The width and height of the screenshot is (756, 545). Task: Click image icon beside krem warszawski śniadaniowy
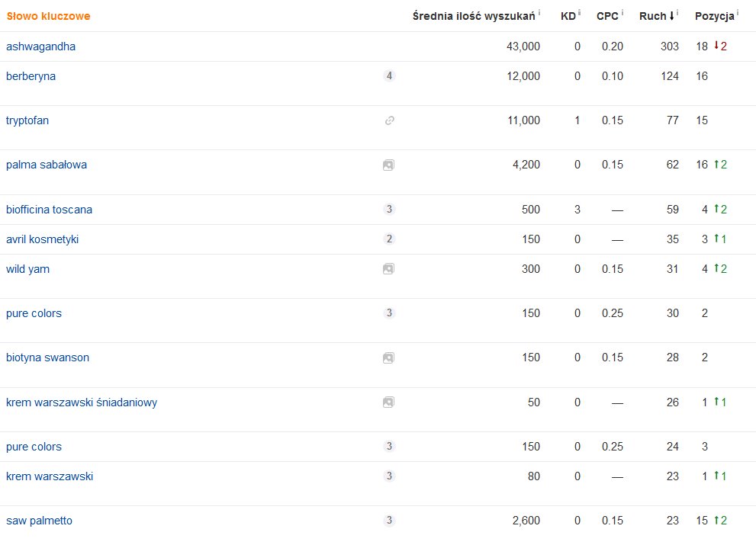(388, 402)
